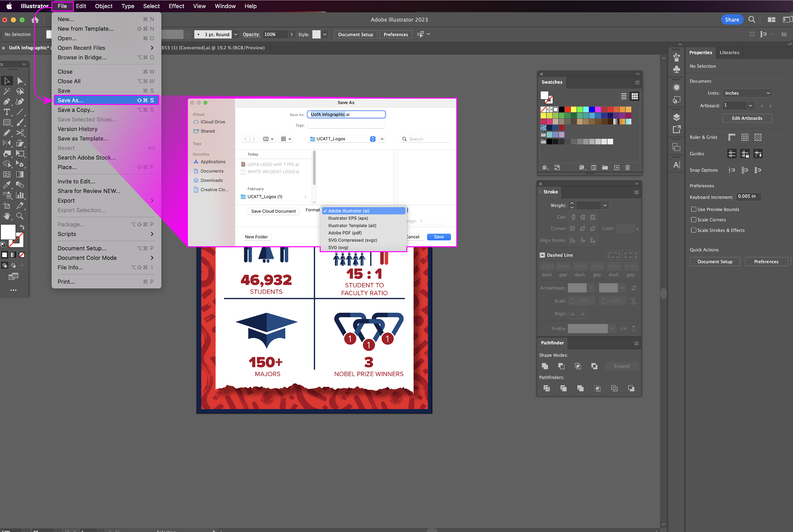Select the Hand tool
The width and height of the screenshot is (793, 532).
[7, 216]
